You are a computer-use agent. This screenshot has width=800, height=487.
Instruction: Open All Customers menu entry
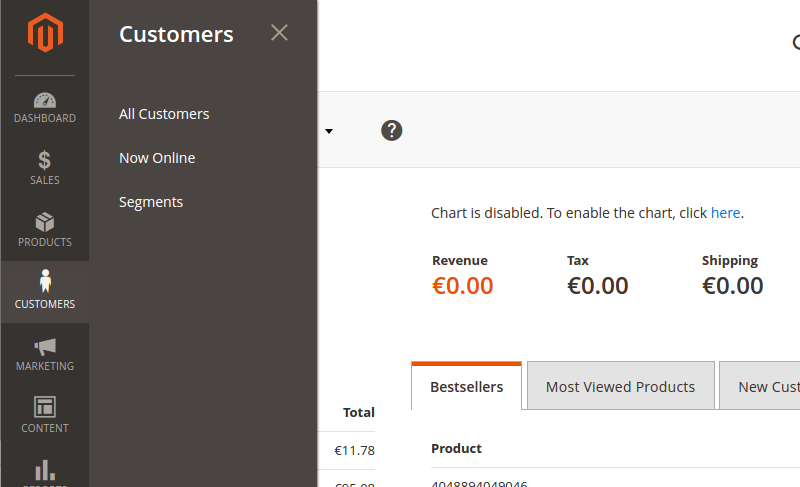click(x=164, y=114)
